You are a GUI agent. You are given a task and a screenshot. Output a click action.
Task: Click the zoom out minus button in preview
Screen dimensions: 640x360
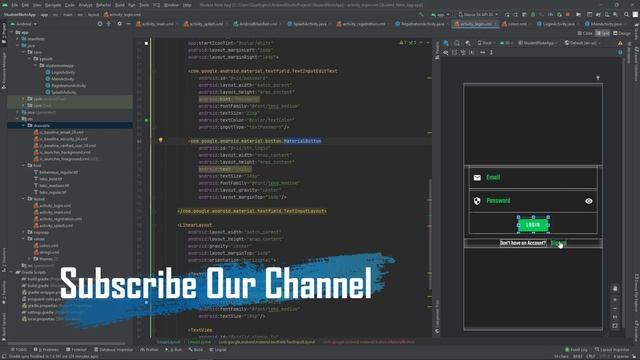coord(615,308)
